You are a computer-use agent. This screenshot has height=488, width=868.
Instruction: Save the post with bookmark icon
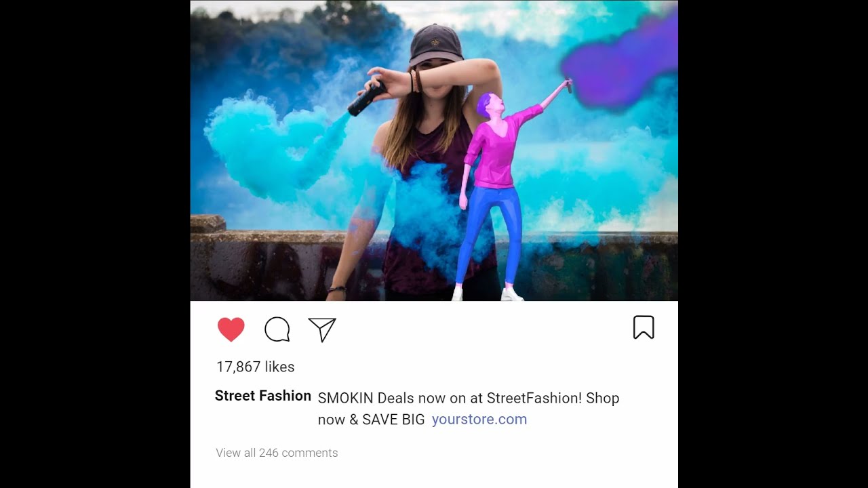(x=644, y=327)
